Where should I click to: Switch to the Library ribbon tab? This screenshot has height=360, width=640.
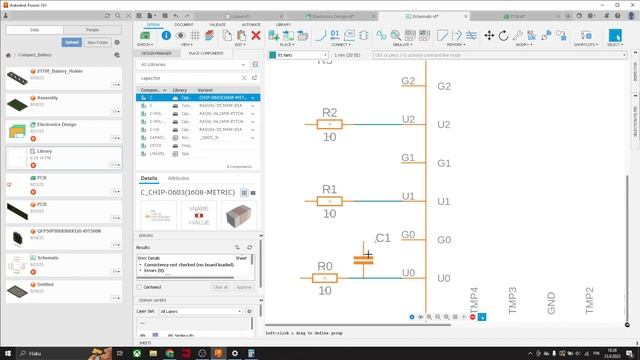(x=283, y=25)
